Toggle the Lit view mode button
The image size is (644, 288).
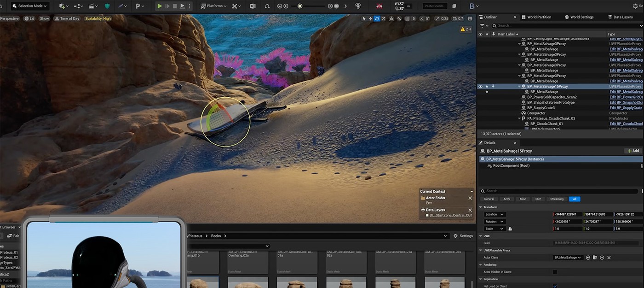30,18
